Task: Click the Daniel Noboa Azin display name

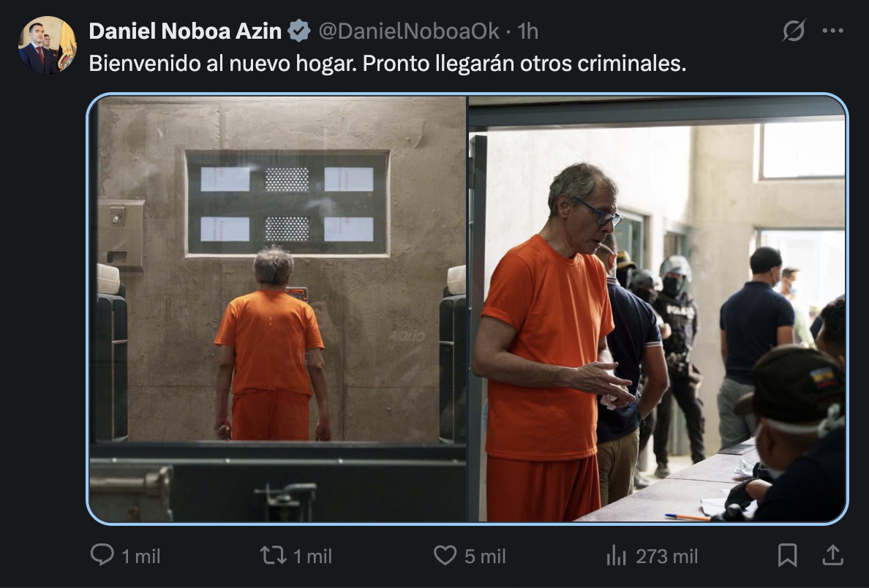Action: tap(185, 31)
